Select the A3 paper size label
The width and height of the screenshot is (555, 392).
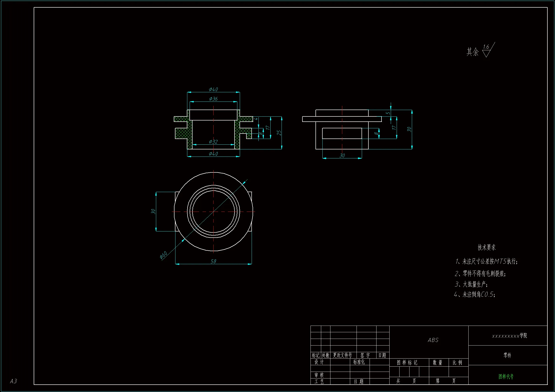[14, 381]
